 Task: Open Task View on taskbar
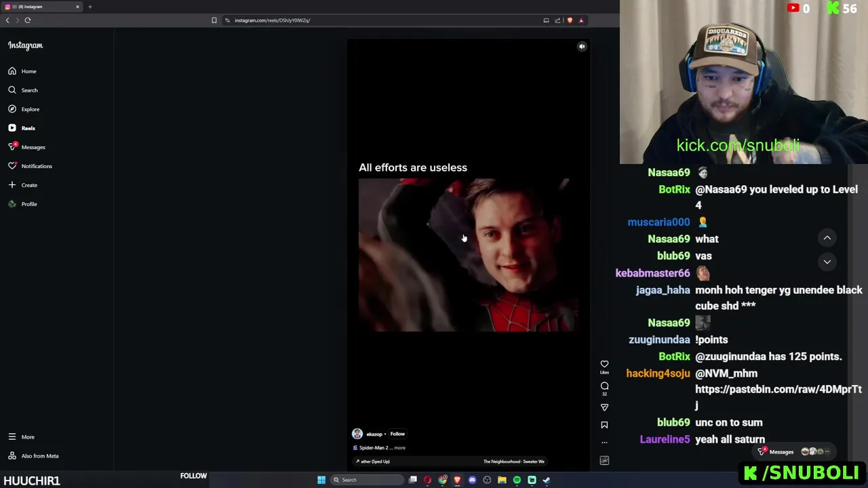413,480
